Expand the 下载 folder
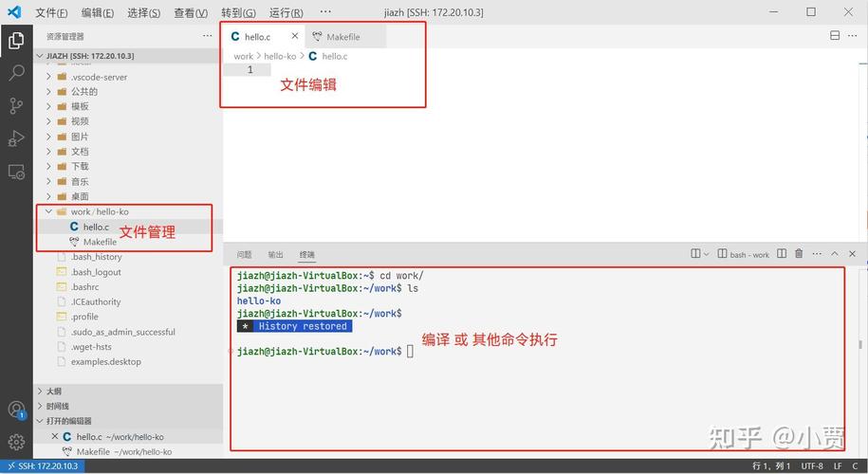Image resolution: width=868 pixels, height=474 pixels. [128, 167]
